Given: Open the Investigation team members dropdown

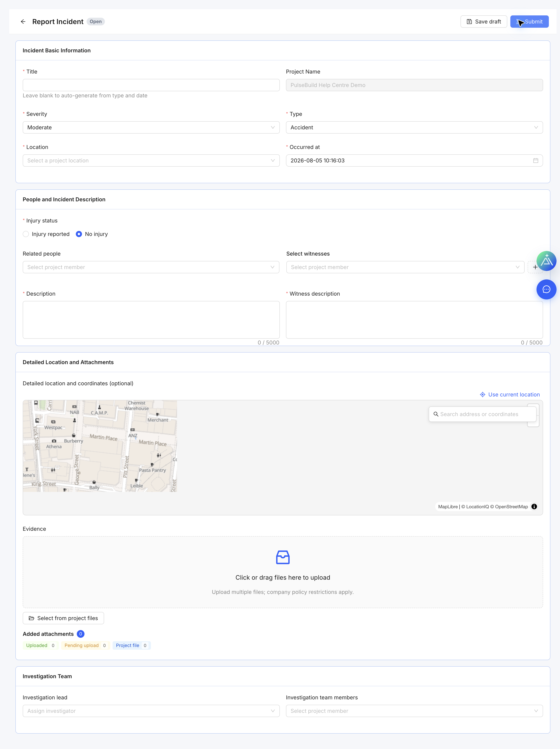Looking at the screenshot, I should coord(414,711).
